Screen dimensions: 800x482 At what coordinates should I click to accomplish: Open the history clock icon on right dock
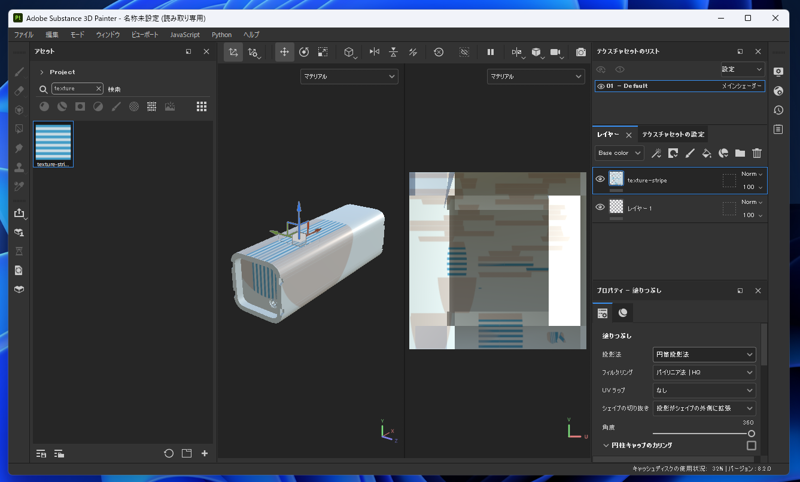(x=778, y=110)
